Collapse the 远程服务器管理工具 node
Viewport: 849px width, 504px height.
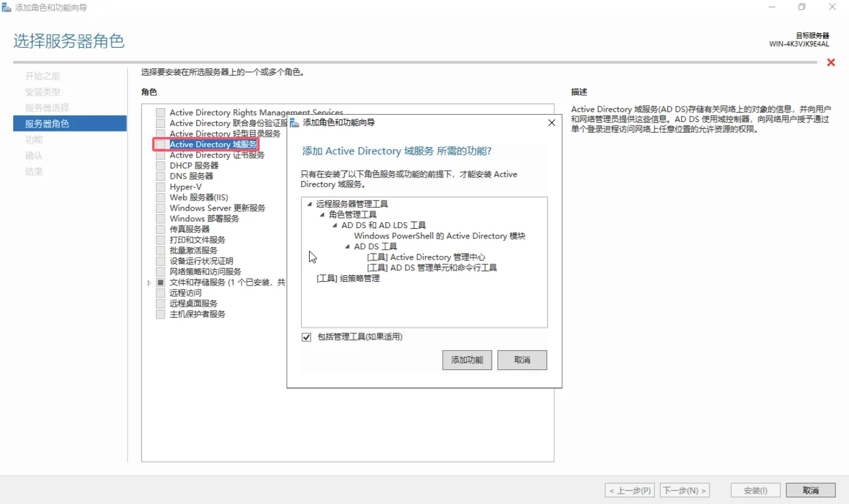click(x=310, y=205)
